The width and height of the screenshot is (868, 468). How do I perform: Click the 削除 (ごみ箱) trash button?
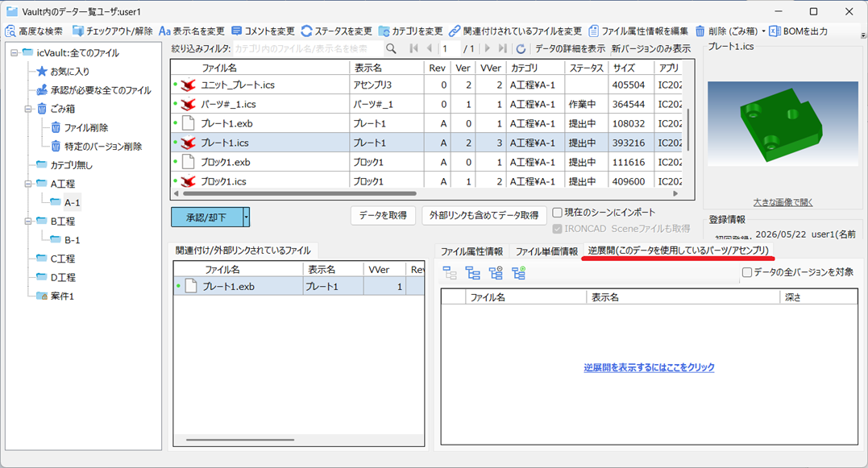coord(727,31)
